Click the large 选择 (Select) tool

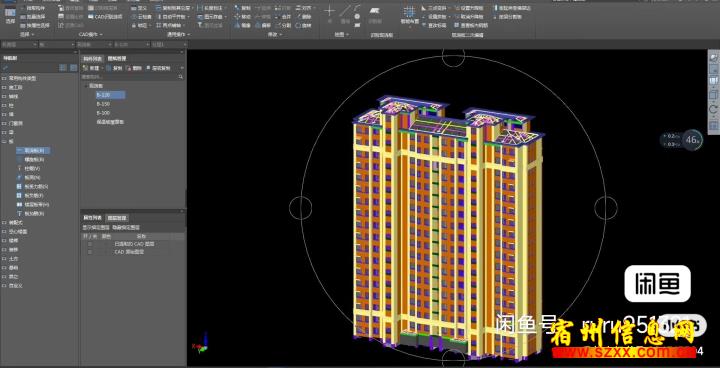10,15
